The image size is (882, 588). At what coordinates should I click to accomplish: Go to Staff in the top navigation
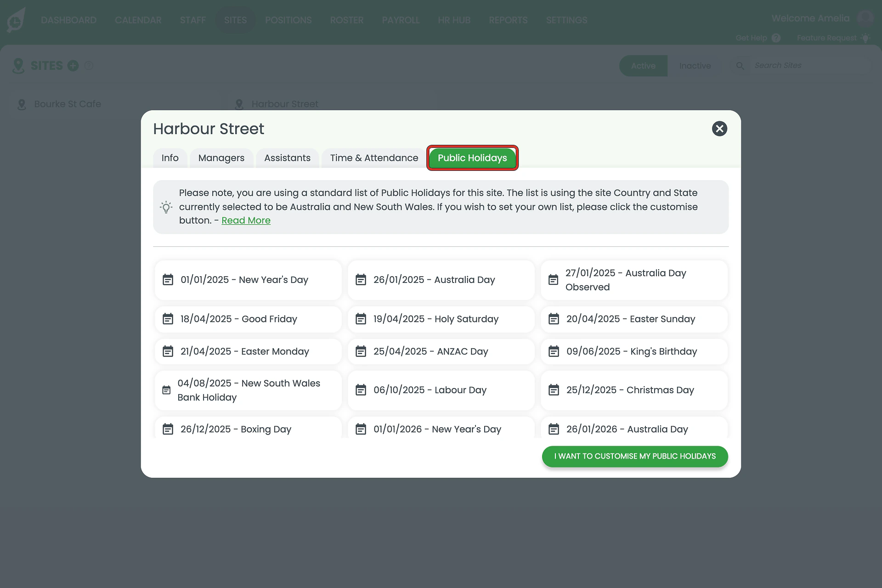tap(192, 20)
